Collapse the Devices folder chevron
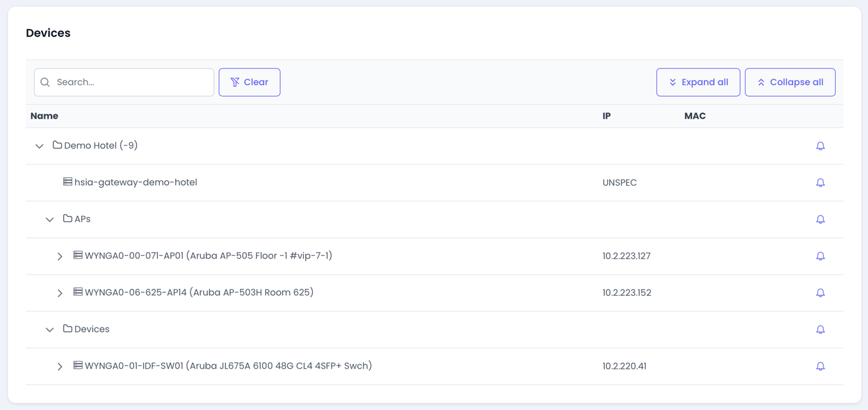The width and height of the screenshot is (868, 410). pos(50,330)
